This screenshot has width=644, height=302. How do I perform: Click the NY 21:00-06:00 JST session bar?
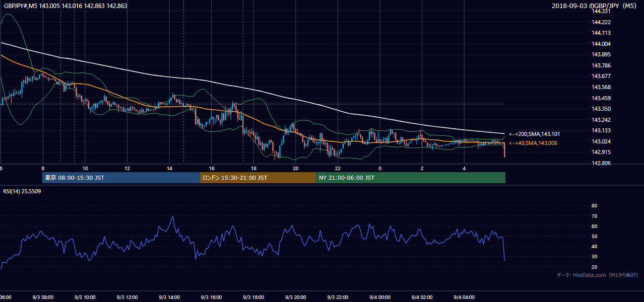coord(411,178)
